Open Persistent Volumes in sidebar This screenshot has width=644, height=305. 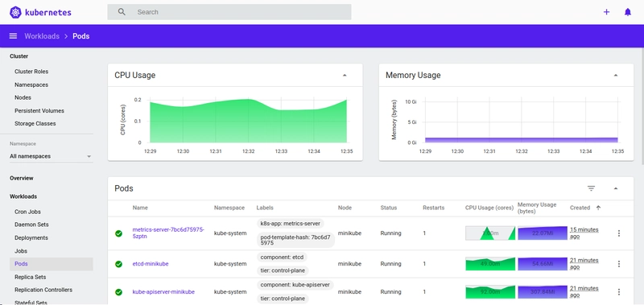pos(39,111)
